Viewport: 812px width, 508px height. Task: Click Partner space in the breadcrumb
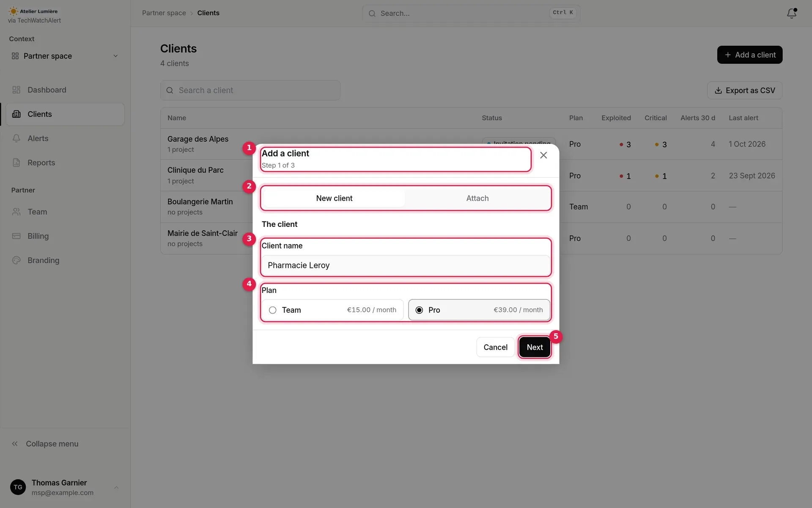pos(164,13)
